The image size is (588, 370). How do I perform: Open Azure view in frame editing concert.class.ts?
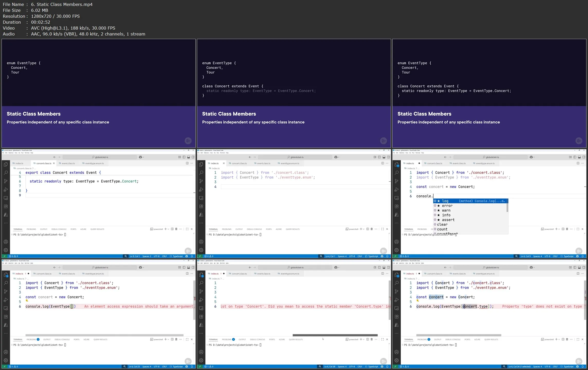tap(6, 215)
